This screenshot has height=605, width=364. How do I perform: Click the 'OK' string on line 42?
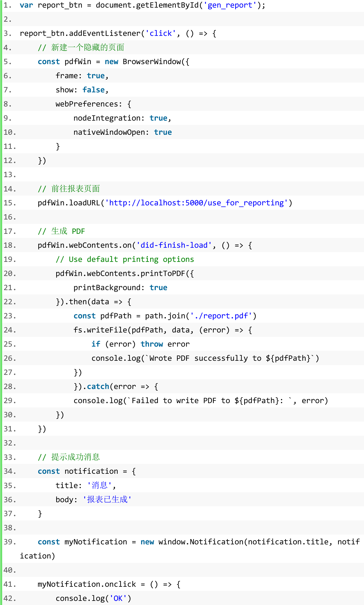[118, 599]
